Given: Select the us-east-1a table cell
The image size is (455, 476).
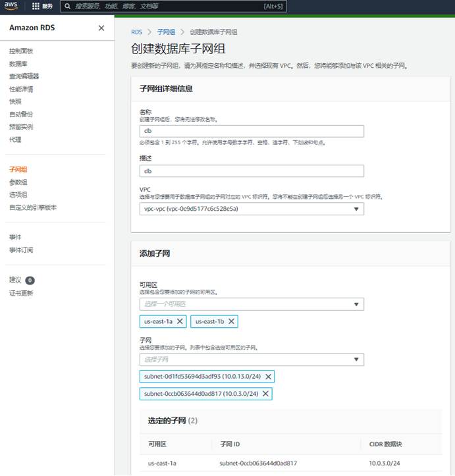Looking at the screenshot, I should tap(162, 463).
